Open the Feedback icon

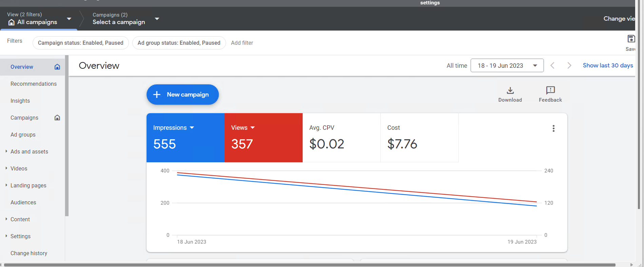[550, 90]
